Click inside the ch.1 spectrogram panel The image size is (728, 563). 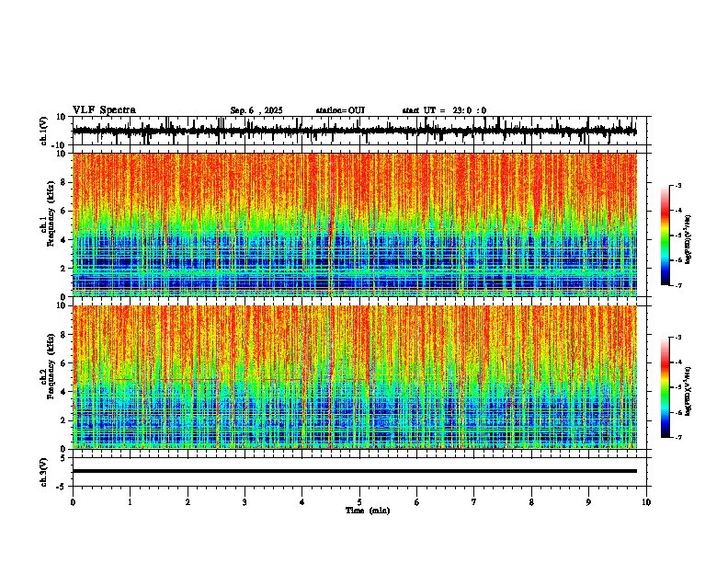355,224
